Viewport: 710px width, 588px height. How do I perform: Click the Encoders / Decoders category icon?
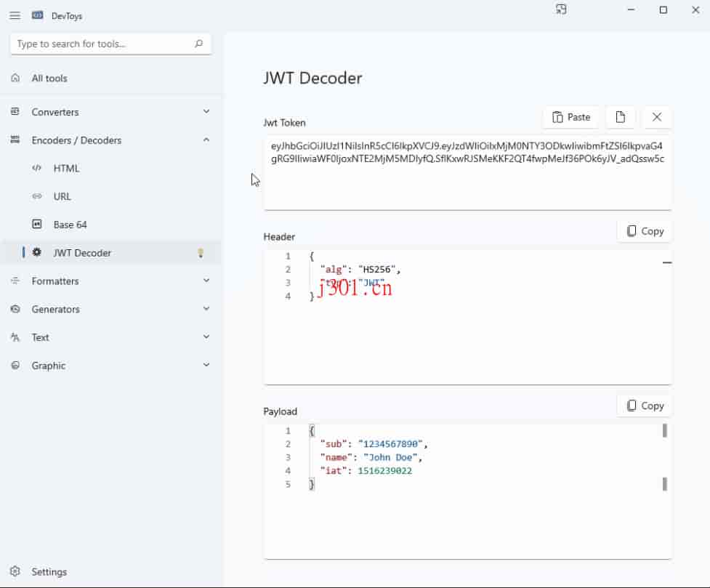coord(15,140)
